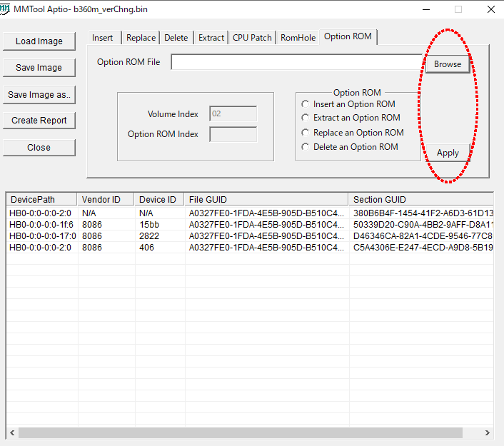Viewport: 504px width, 446px height.
Task: Select Replace an Option ROM radio button
Action: (306, 133)
